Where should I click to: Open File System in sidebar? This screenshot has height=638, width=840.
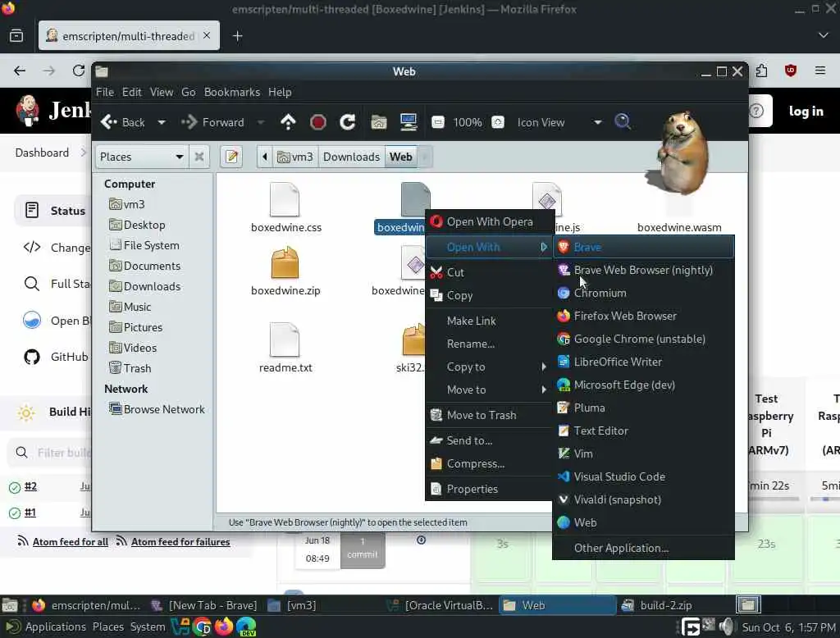click(144, 245)
